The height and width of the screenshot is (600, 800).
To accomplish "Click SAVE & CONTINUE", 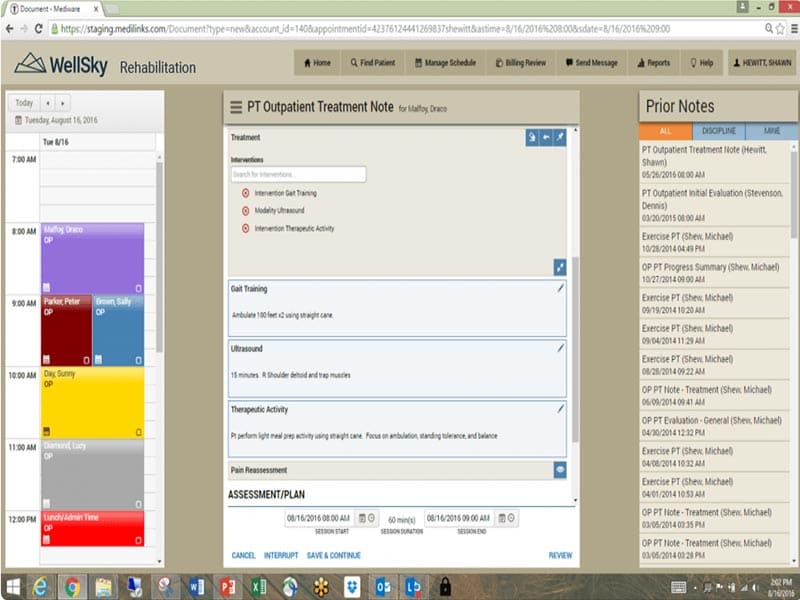I will tap(334, 555).
